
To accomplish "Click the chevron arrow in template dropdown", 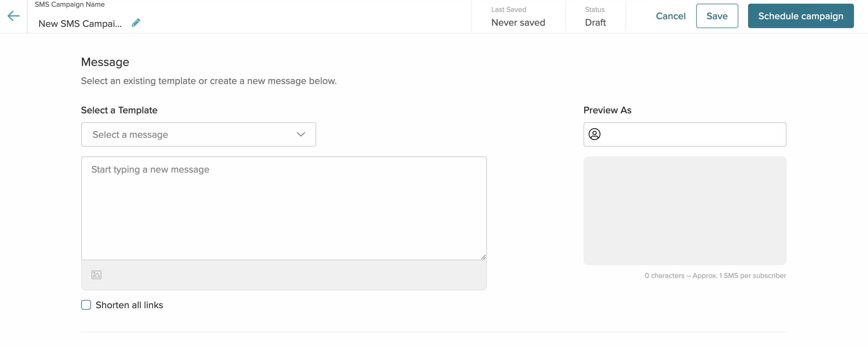I will click(x=301, y=134).
